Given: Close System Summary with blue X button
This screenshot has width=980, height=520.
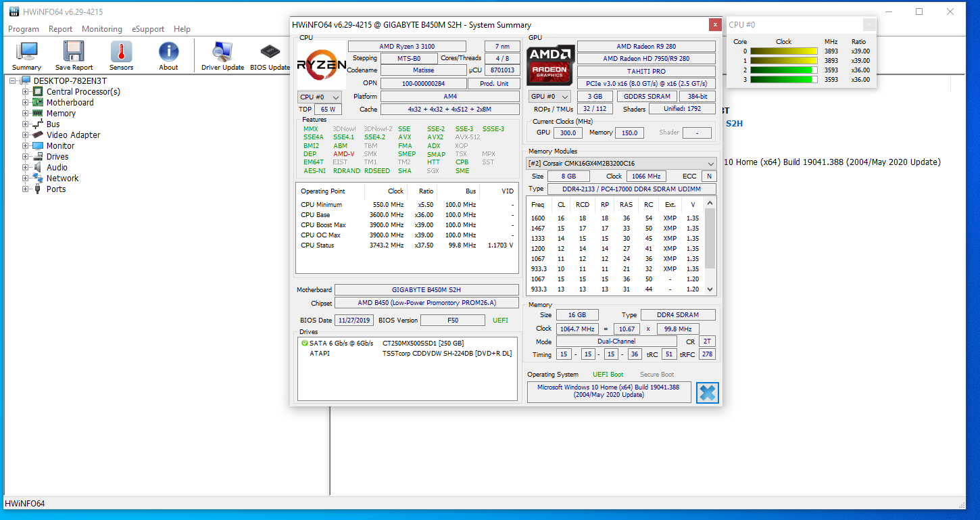Looking at the screenshot, I should (707, 392).
